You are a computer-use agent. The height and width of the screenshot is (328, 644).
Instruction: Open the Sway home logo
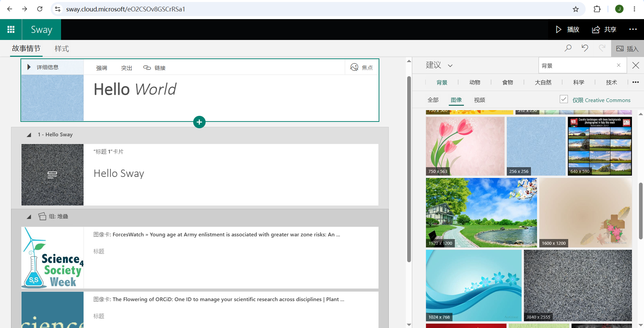point(42,30)
